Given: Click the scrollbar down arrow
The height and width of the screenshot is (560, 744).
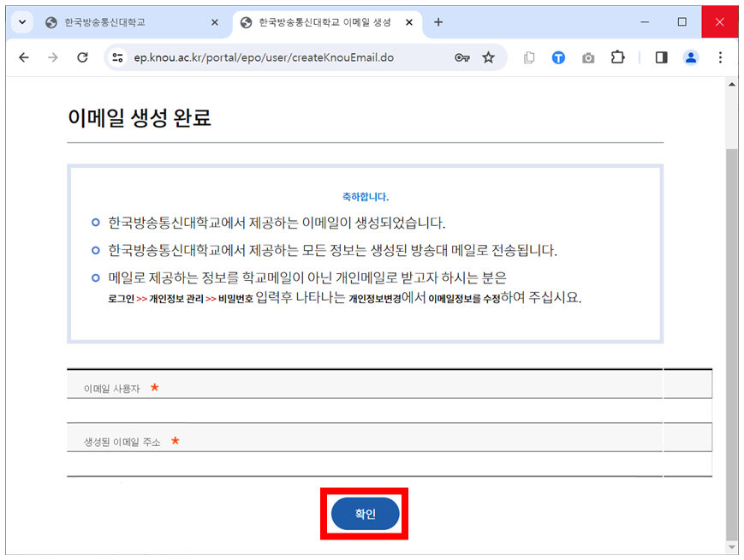Looking at the screenshot, I should pos(732,547).
